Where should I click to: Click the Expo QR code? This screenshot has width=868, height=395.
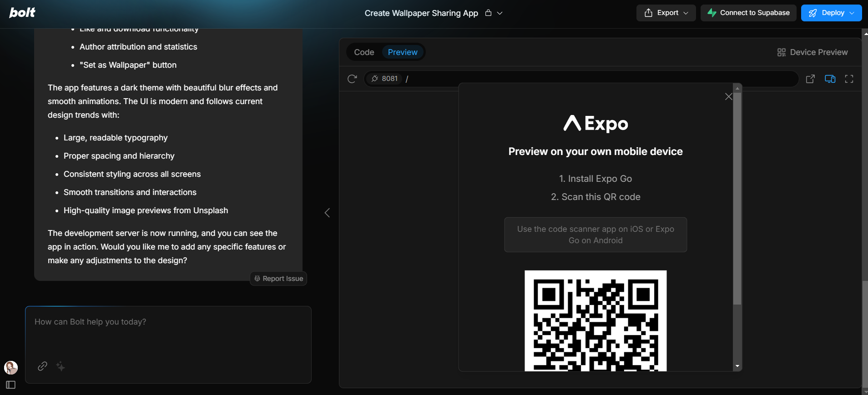pyautogui.click(x=595, y=321)
